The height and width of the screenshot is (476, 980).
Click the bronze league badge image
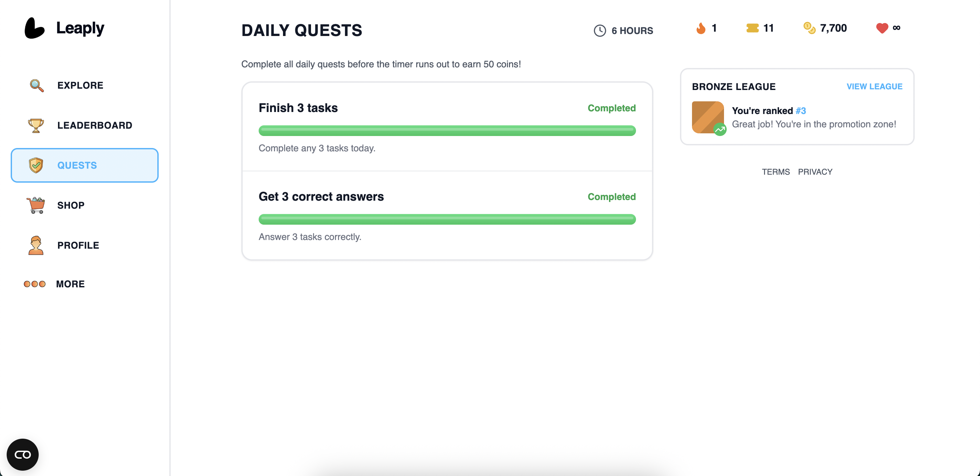708,117
